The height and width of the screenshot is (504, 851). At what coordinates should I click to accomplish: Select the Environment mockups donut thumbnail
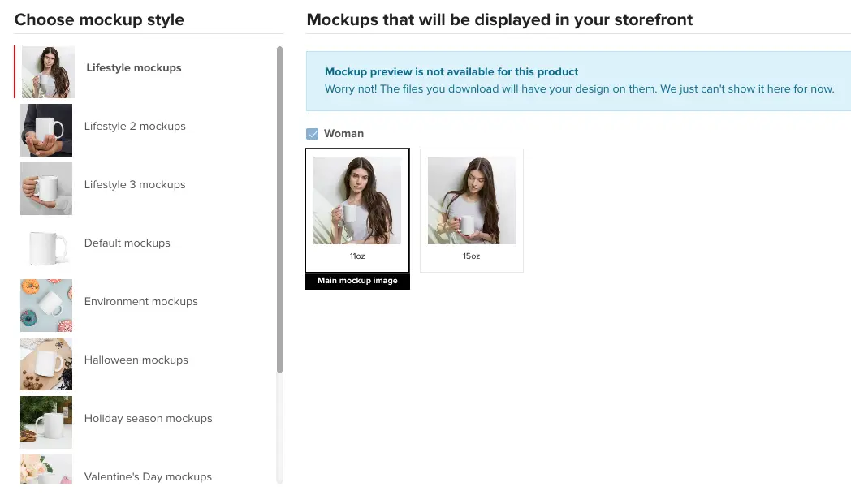click(x=46, y=305)
